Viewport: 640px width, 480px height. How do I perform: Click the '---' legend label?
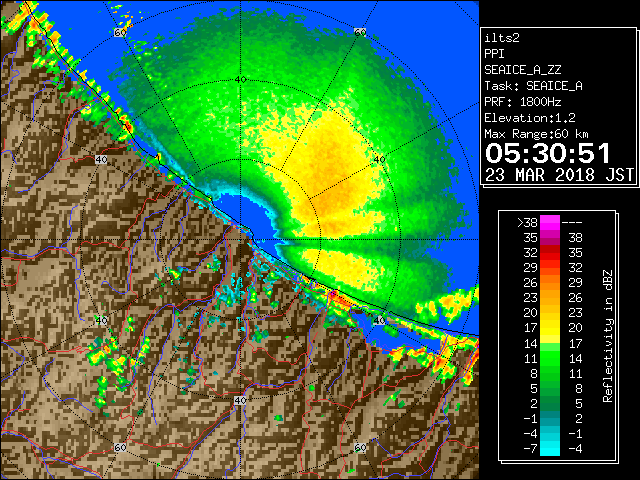click(x=572, y=223)
